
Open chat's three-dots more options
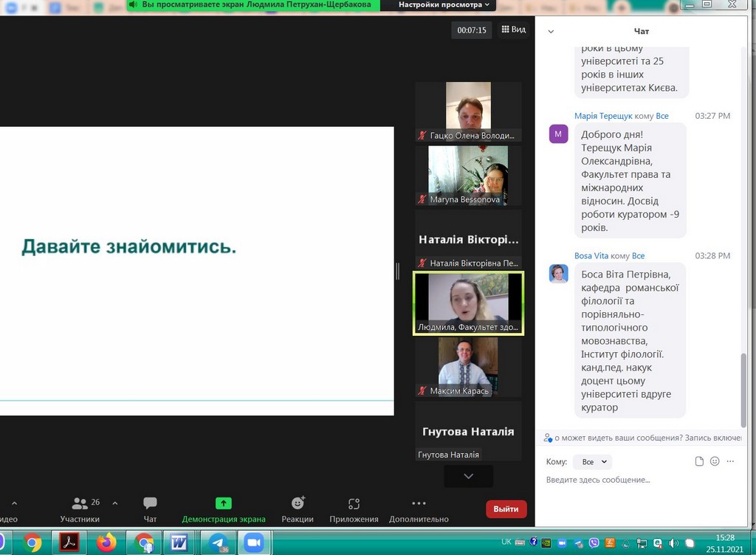pyautogui.click(x=730, y=461)
